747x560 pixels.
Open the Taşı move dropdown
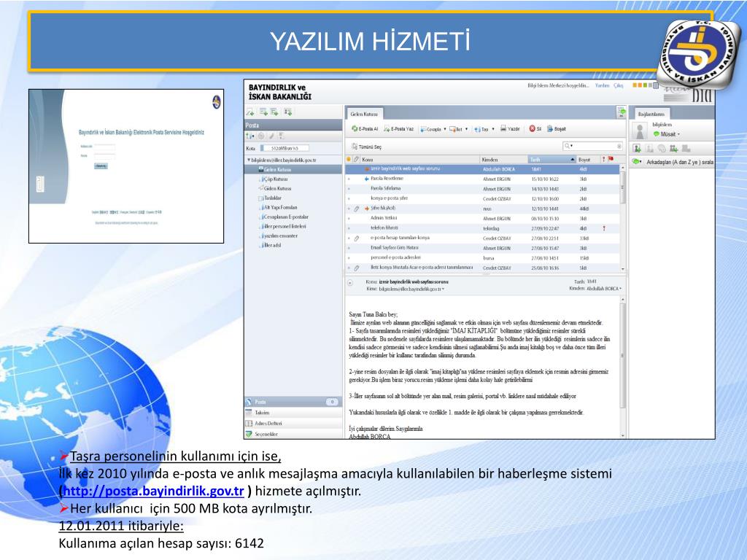[x=493, y=129]
